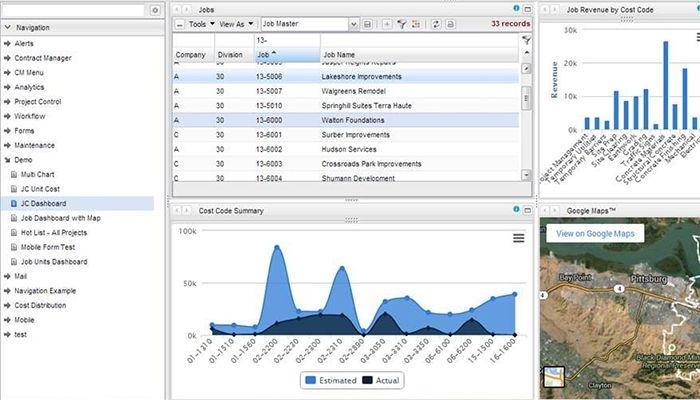This screenshot has height=400, width=700.
Task: Open the Job Master combo box arrow
Action: (x=354, y=24)
